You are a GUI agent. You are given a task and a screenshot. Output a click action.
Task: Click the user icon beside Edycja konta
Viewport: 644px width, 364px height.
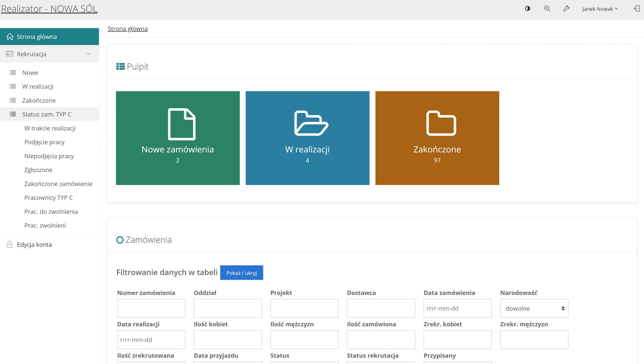coord(10,244)
